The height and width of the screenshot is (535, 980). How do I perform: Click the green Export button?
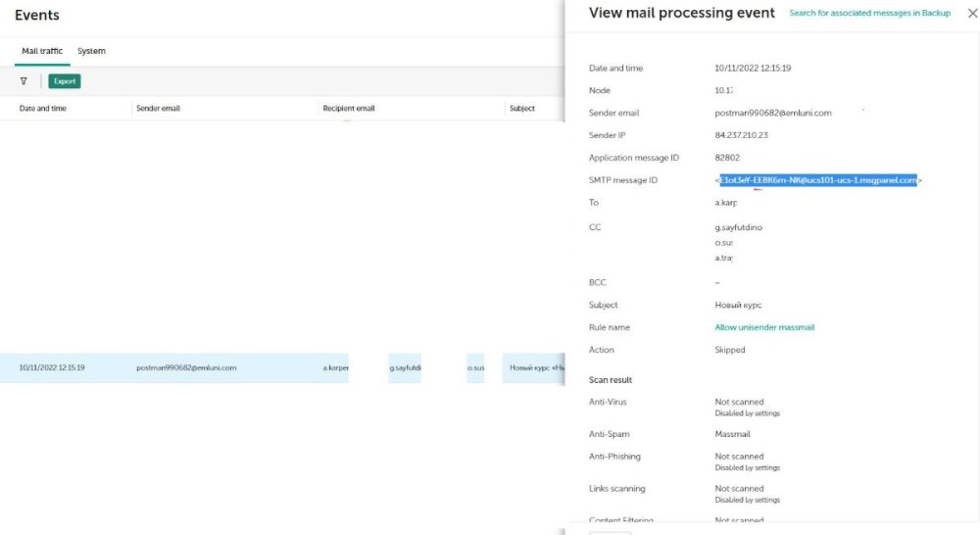pyautogui.click(x=65, y=81)
